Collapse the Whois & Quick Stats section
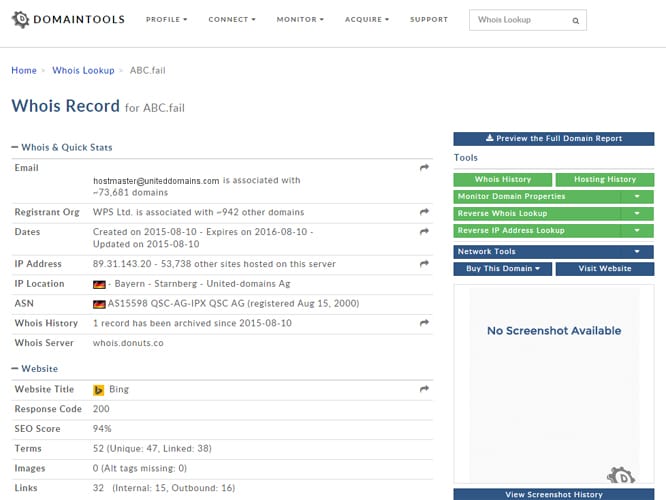 [x=15, y=147]
